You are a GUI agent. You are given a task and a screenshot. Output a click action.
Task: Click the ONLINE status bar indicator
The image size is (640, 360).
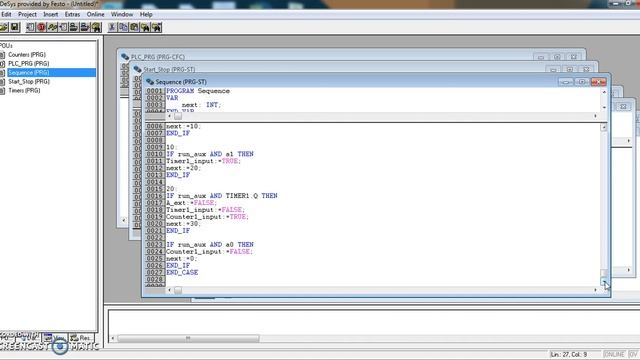(x=614, y=354)
